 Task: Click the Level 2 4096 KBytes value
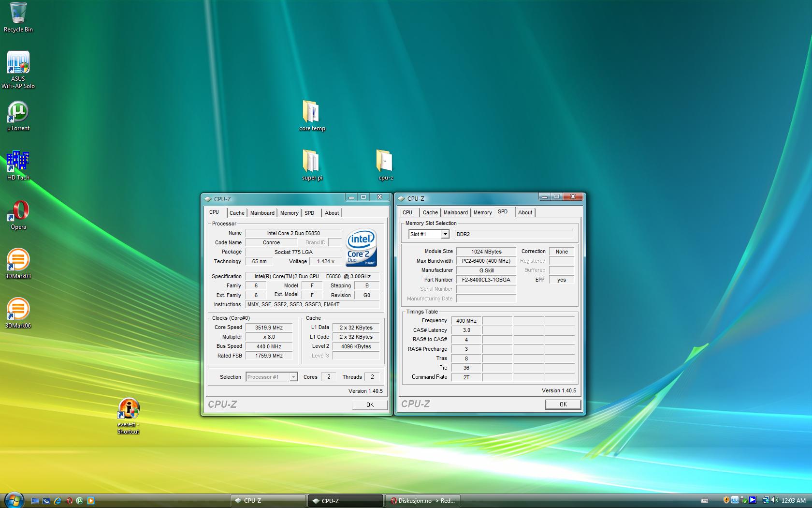356,346
